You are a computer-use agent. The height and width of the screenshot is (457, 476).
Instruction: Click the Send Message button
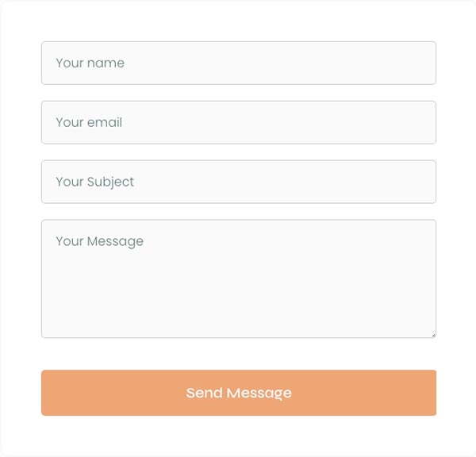238,393
